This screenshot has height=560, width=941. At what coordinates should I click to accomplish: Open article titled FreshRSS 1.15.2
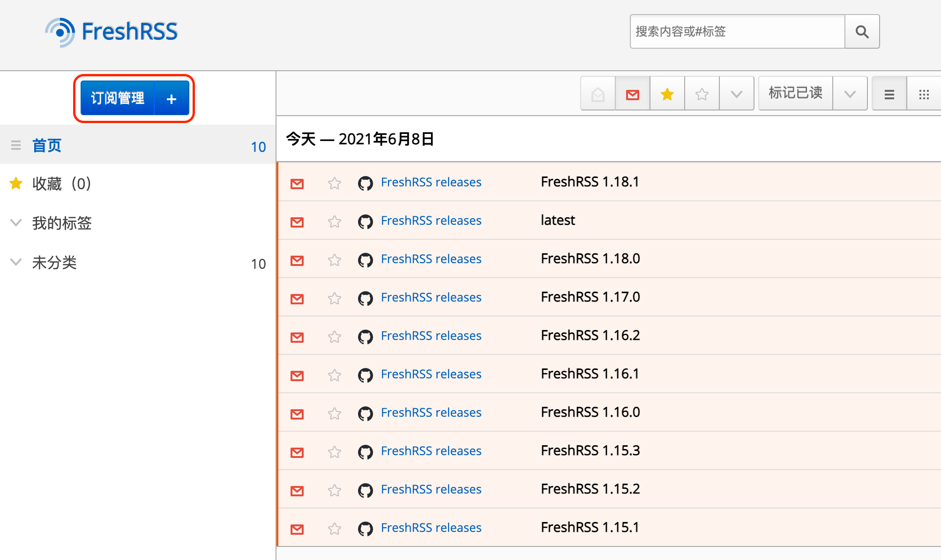[590, 489]
